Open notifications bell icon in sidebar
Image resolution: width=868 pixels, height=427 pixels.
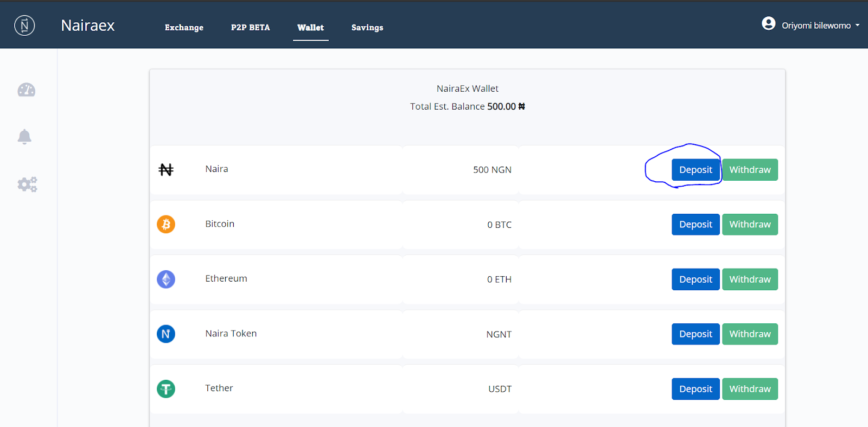point(24,137)
